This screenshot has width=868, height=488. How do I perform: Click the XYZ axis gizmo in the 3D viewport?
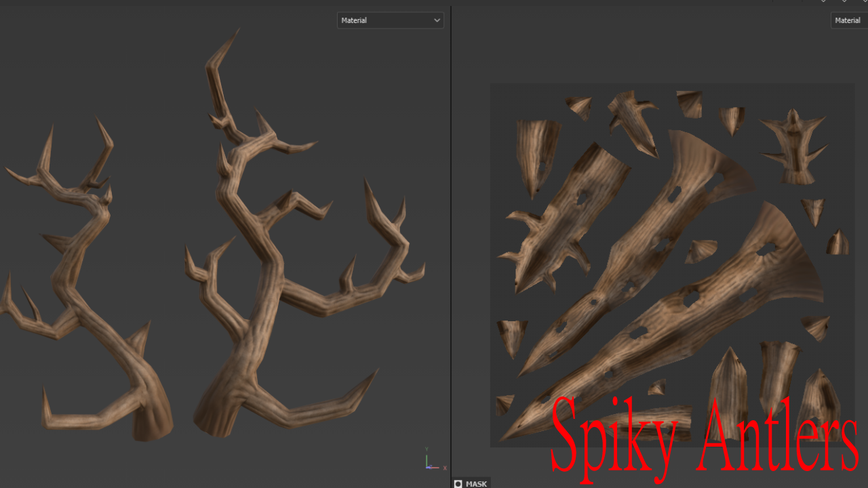point(435,460)
